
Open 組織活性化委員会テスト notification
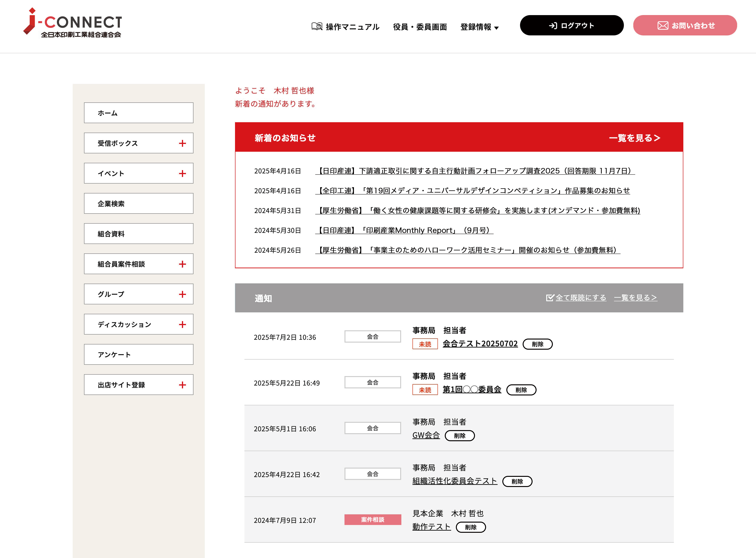click(455, 481)
